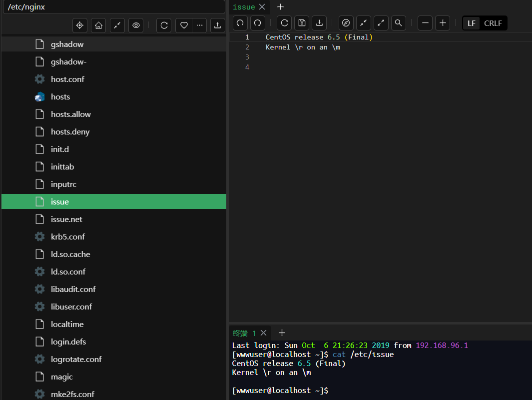Viewport: 532px width, 400px height.
Task: Edit the /etc/nginx path field
Action: pyautogui.click(x=114, y=7)
